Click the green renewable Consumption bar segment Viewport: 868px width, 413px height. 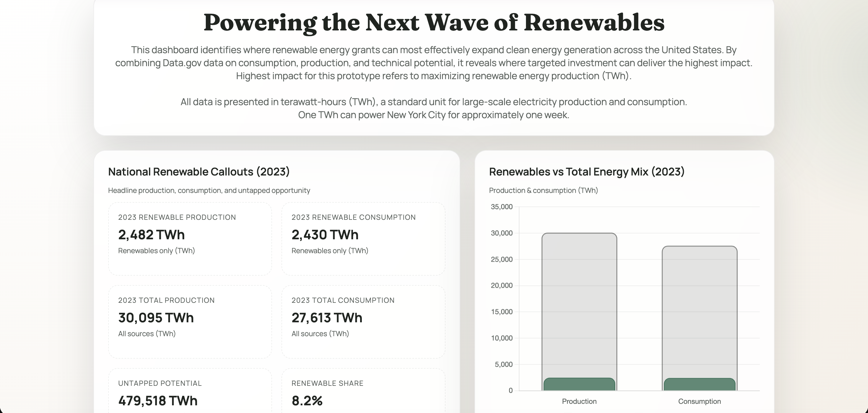[699, 384]
